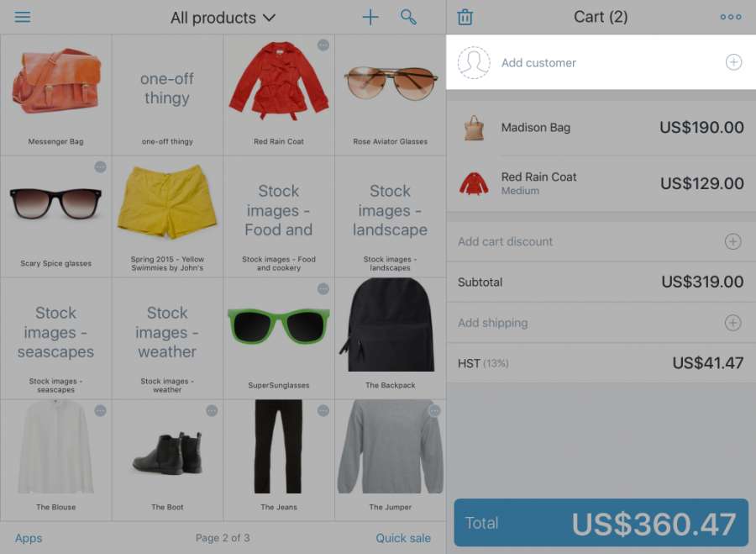Open the hamburger menu icon

pos(22,18)
